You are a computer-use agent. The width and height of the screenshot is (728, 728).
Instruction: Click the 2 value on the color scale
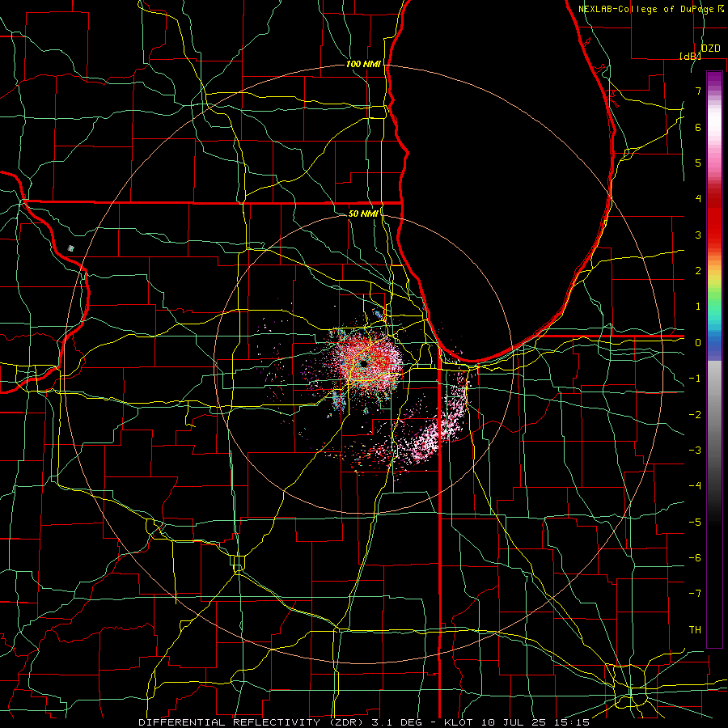698,271
